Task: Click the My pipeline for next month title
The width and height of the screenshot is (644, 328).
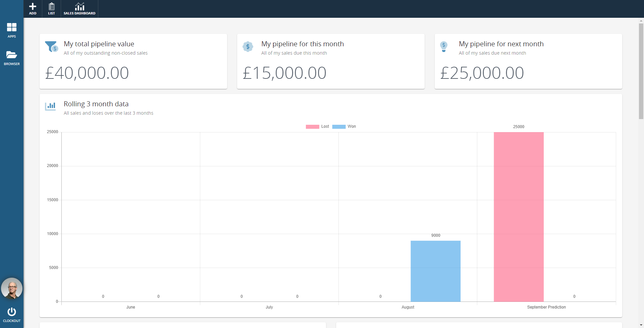Action: tap(501, 44)
